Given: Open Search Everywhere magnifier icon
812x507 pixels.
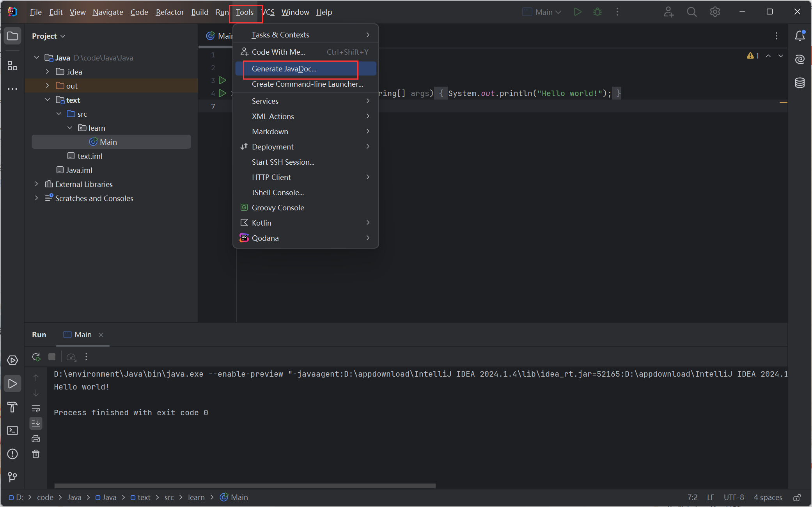Looking at the screenshot, I should coord(692,12).
